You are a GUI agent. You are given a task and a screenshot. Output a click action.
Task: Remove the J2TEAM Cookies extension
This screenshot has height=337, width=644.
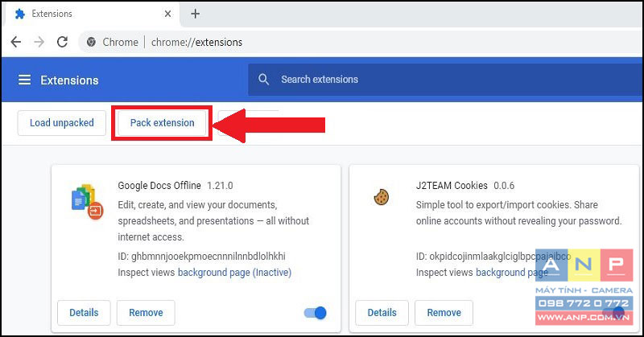pos(444,313)
